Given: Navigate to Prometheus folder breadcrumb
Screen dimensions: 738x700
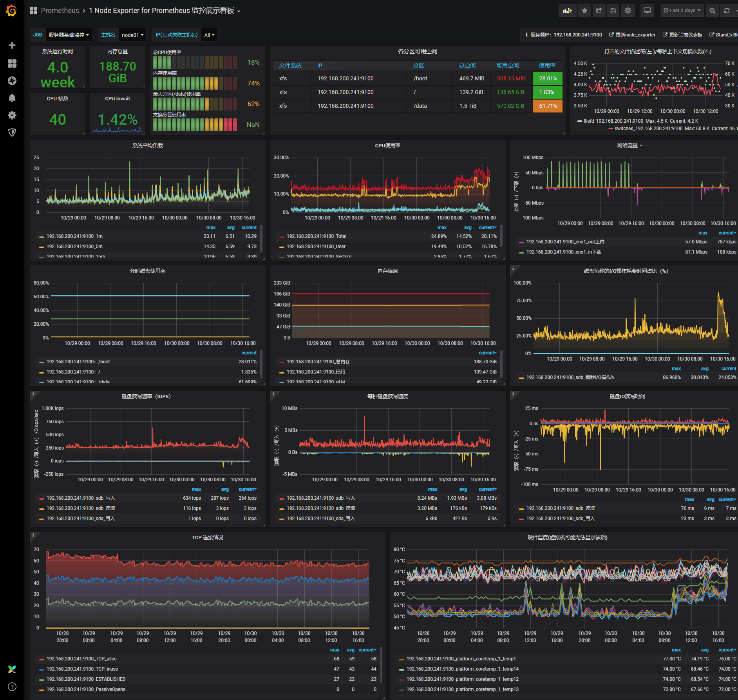Looking at the screenshot, I should (60, 11).
